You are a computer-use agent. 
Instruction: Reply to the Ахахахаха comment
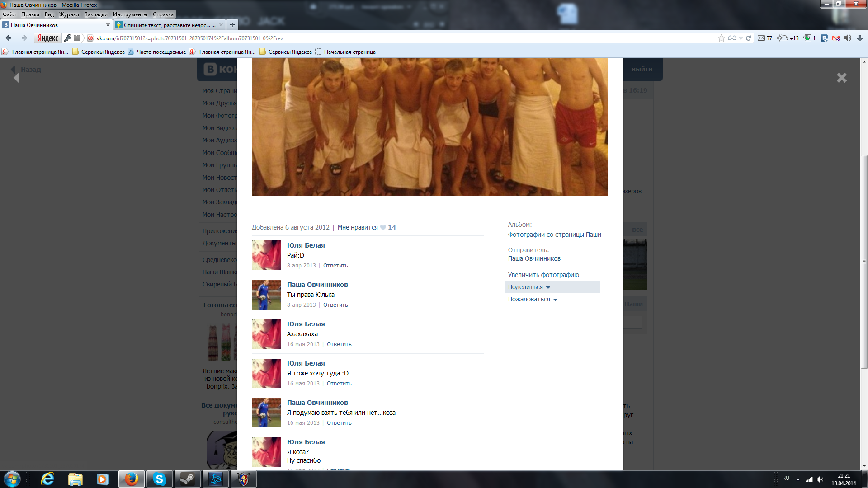click(339, 344)
